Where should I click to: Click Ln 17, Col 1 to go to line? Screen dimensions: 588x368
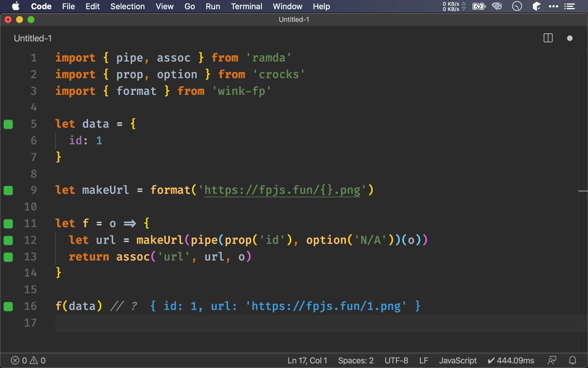[x=307, y=361]
